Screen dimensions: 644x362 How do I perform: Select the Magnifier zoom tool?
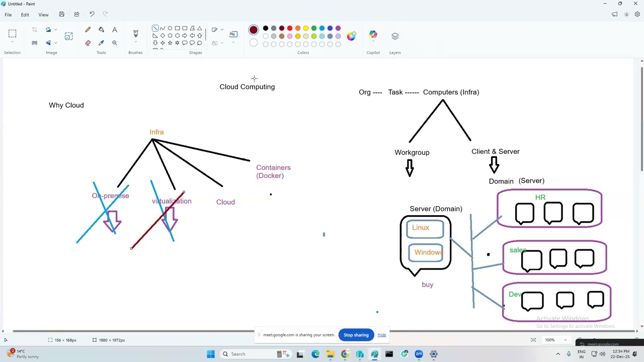tap(115, 43)
